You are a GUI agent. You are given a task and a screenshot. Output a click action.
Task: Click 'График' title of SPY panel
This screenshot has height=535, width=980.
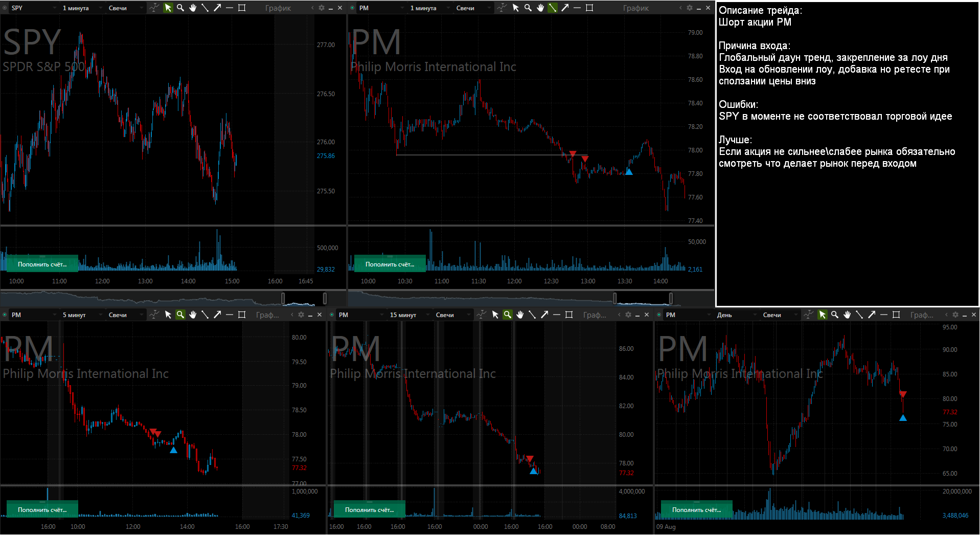(x=278, y=8)
